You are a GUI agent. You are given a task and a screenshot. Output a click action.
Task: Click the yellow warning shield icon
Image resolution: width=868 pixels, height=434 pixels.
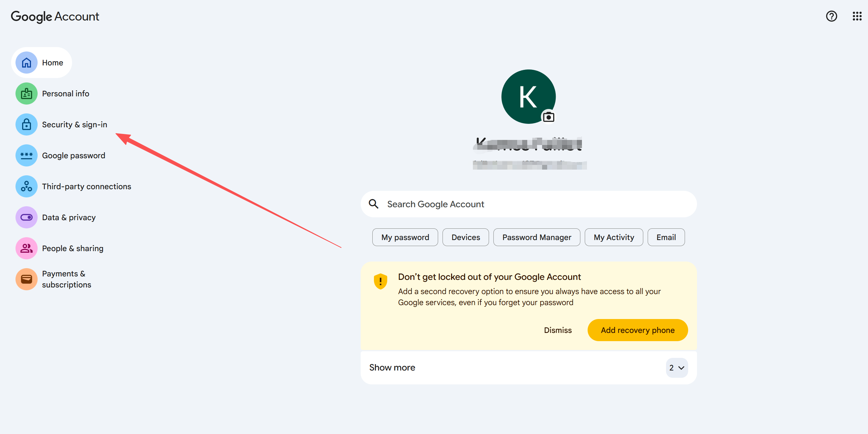tap(381, 281)
